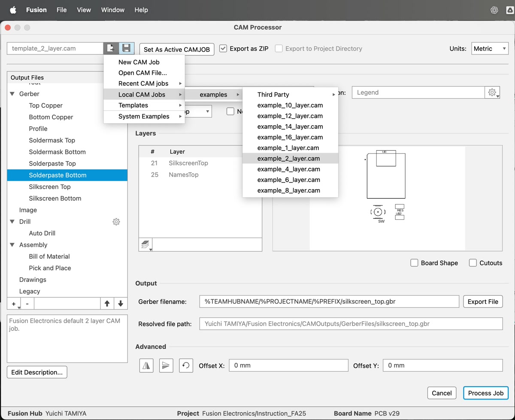Open the Units Metric dropdown
The height and width of the screenshot is (420, 515).
click(490, 48)
